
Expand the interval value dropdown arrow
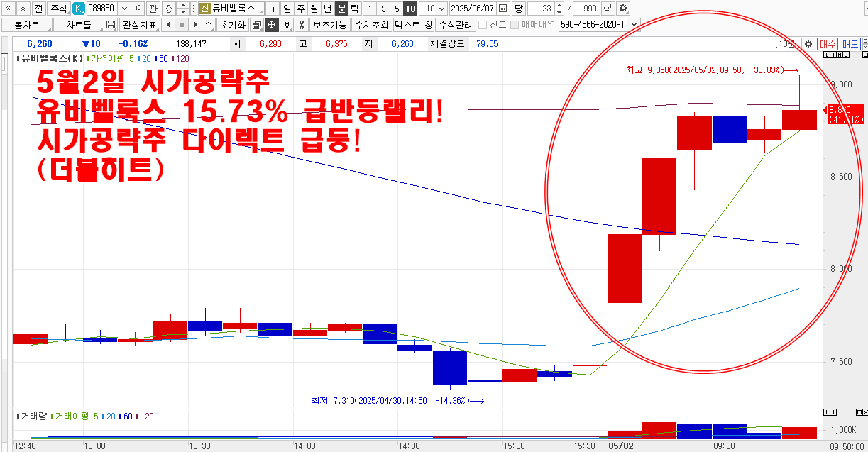(x=442, y=9)
